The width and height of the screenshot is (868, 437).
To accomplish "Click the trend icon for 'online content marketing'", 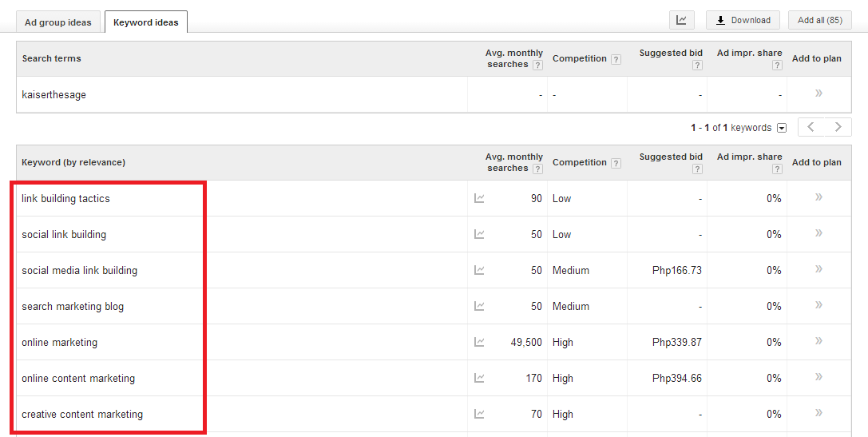I will (479, 378).
